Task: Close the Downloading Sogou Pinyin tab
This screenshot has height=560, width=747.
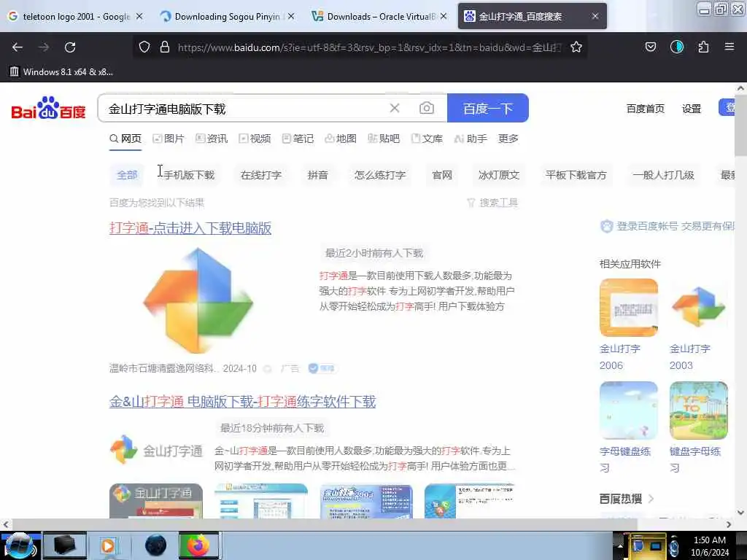Action: [291, 16]
